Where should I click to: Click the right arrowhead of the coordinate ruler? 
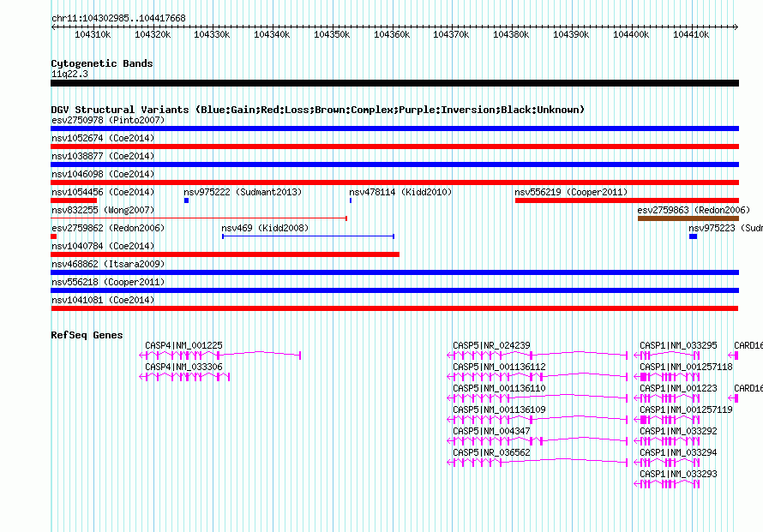coord(736,27)
